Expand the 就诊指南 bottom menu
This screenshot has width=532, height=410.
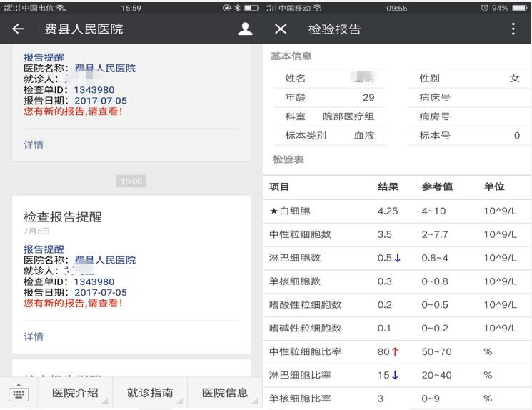coord(150,393)
